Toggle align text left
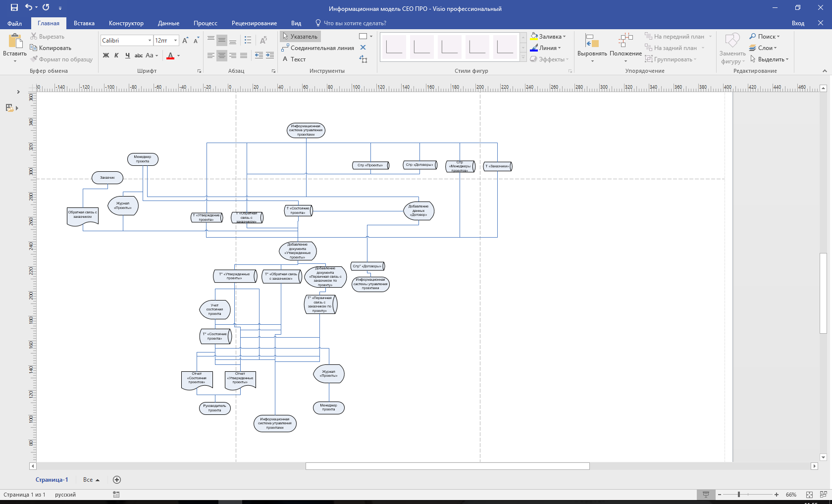 pyautogui.click(x=211, y=55)
